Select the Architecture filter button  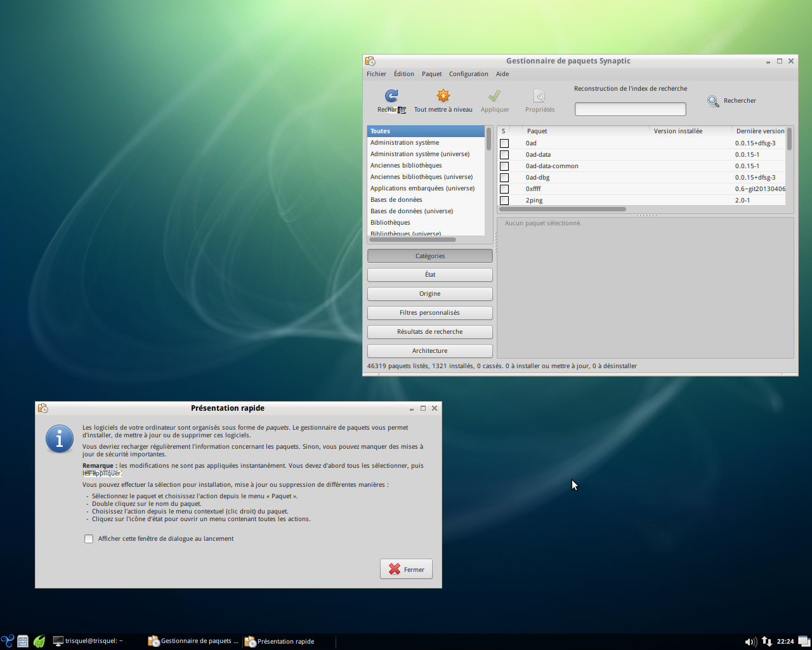[x=430, y=351]
